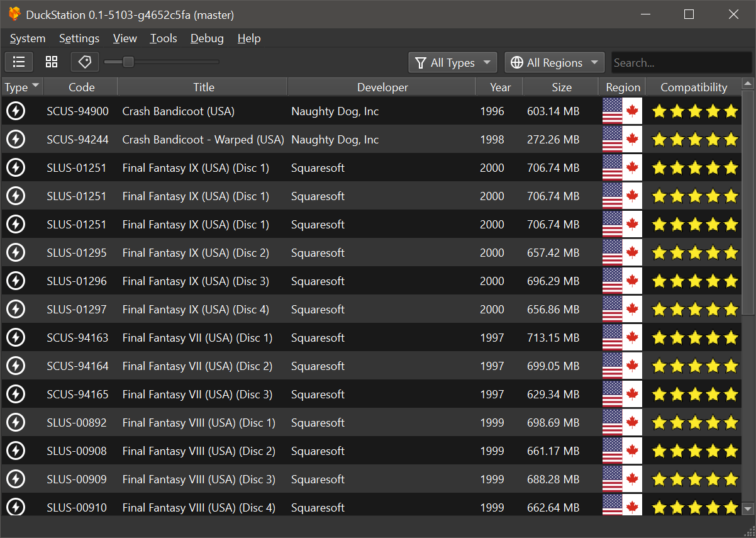Click the scrollbar up arrow
The width and height of the screenshot is (756, 538).
pos(748,84)
